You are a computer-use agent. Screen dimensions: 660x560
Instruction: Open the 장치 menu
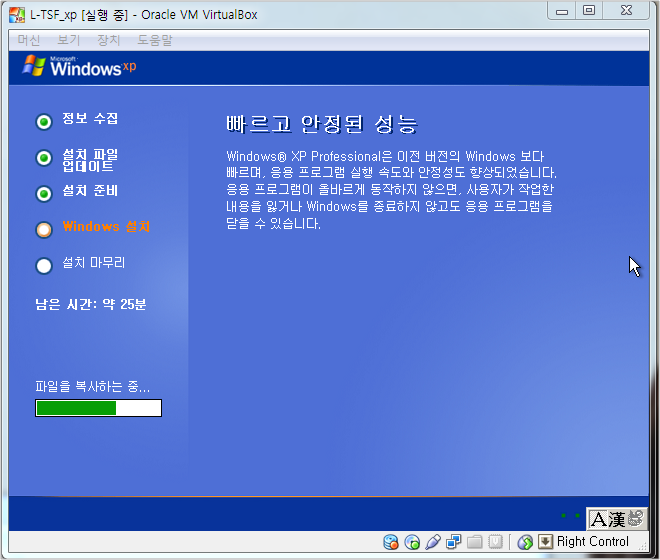109,40
